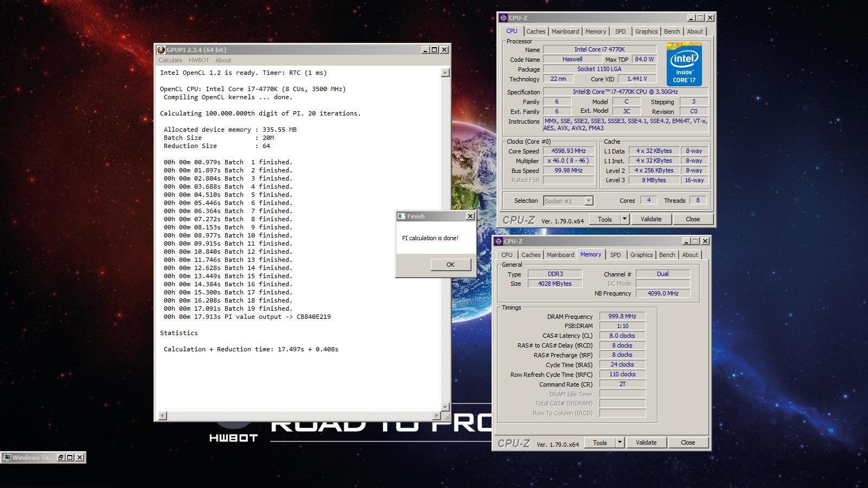Viewport: 868px width, 488px height.
Task: Click Tools button in CPU-Z Memory window
Action: tap(599, 442)
